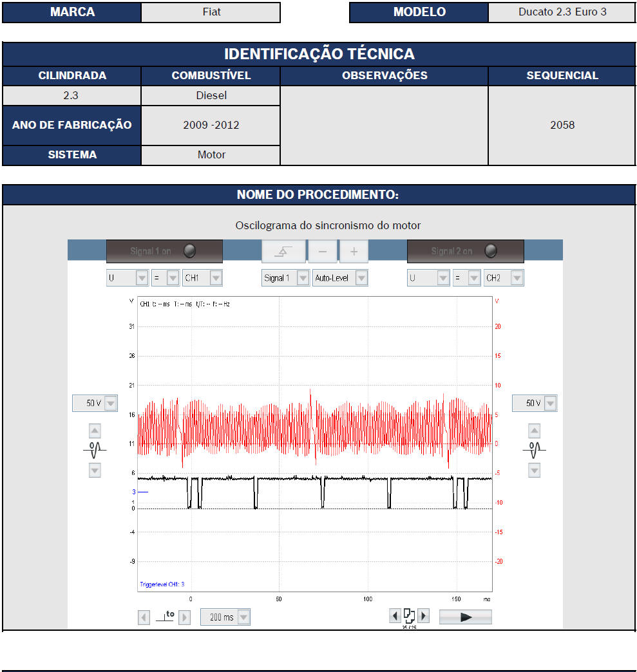Viewport: 637px width, 672px height.
Task: Shift trigger time offset right
Action: coord(184,617)
